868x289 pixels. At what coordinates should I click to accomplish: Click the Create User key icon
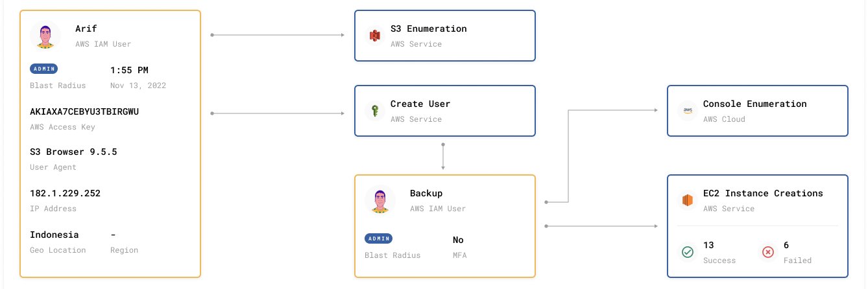point(374,111)
